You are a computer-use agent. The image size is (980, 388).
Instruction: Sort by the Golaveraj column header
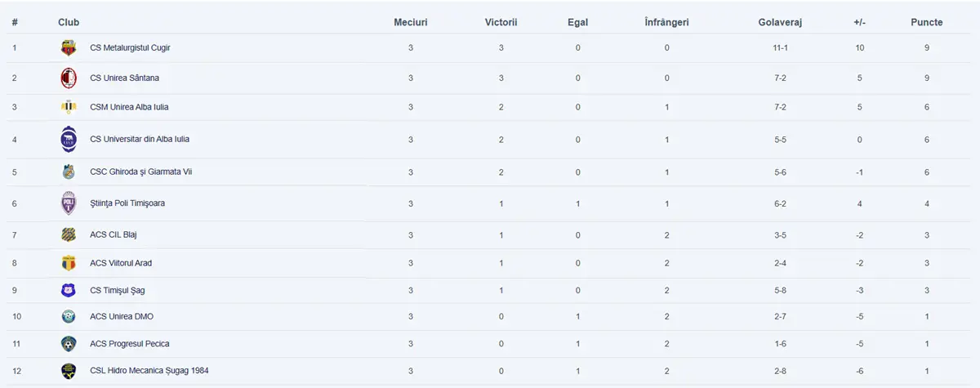780,22
